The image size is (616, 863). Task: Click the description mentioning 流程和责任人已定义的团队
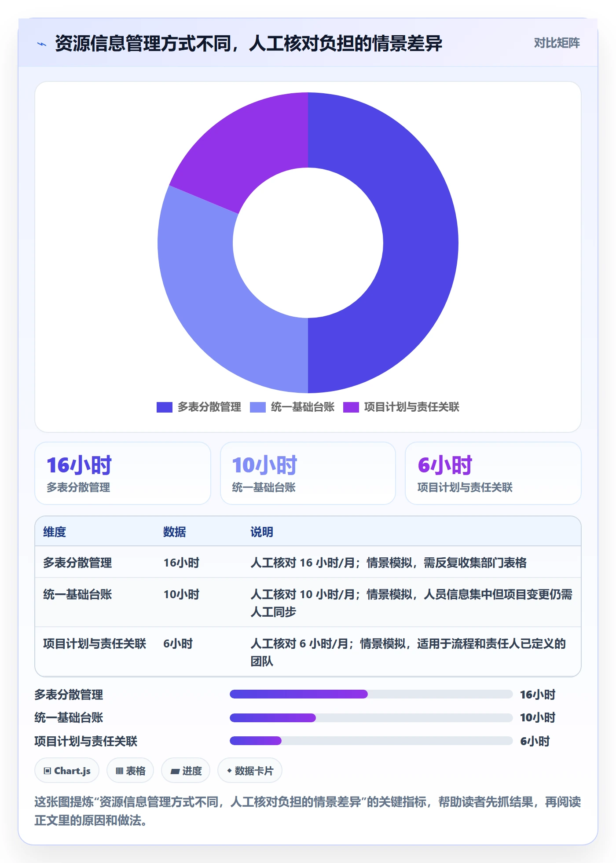click(x=408, y=652)
